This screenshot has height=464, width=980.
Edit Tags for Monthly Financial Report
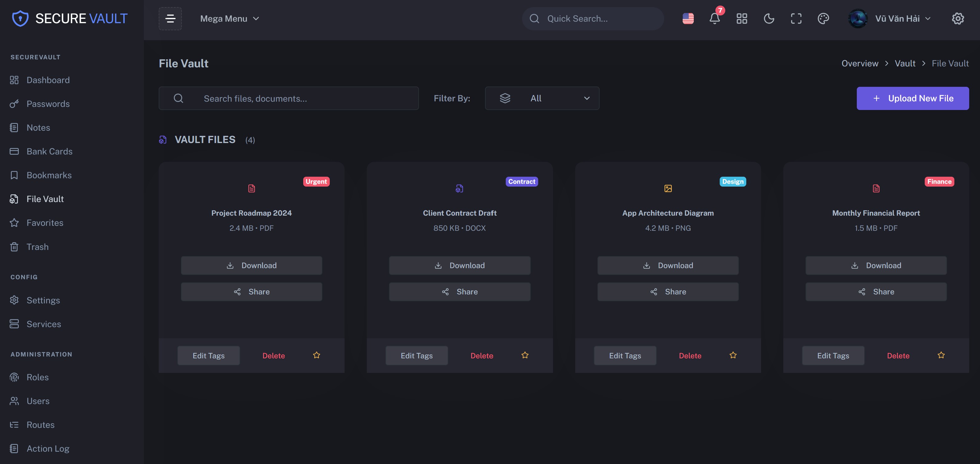pyautogui.click(x=833, y=356)
